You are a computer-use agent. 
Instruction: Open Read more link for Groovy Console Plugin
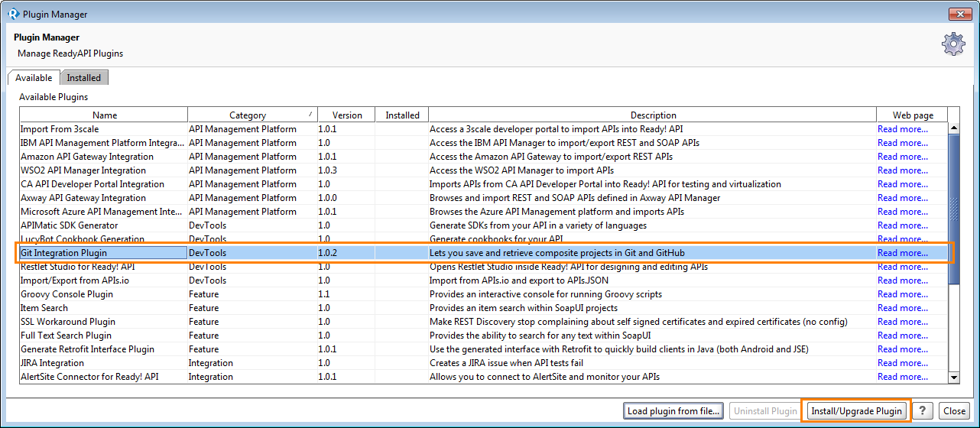pyautogui.click(x=903, y=294)
